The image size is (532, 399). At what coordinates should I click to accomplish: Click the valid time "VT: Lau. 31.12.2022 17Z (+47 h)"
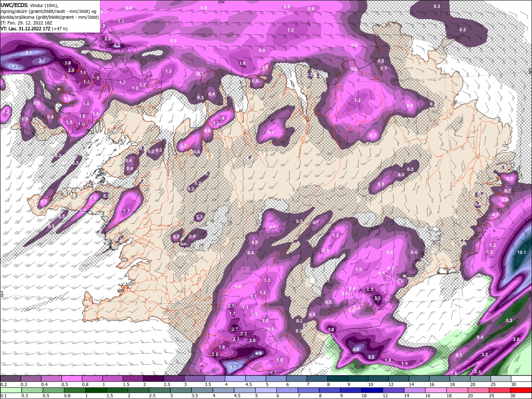34,29
